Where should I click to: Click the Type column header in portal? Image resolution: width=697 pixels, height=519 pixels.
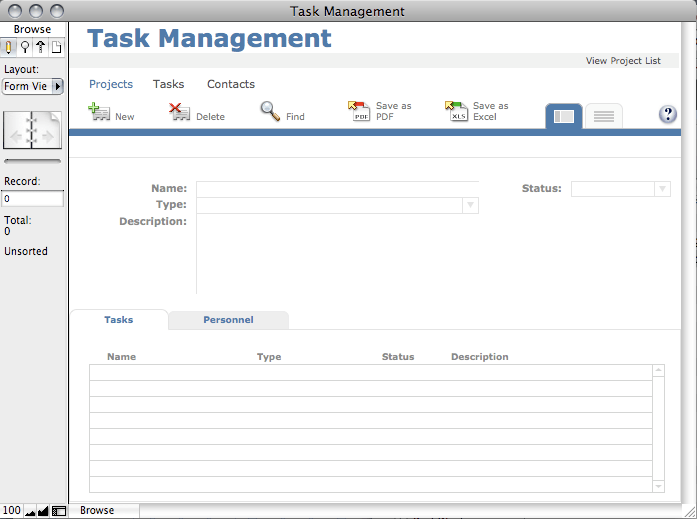(269, 356)
